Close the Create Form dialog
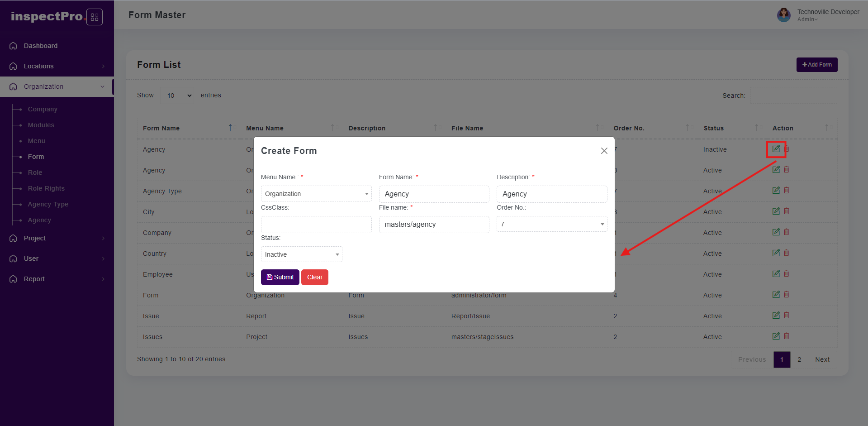 604,151
